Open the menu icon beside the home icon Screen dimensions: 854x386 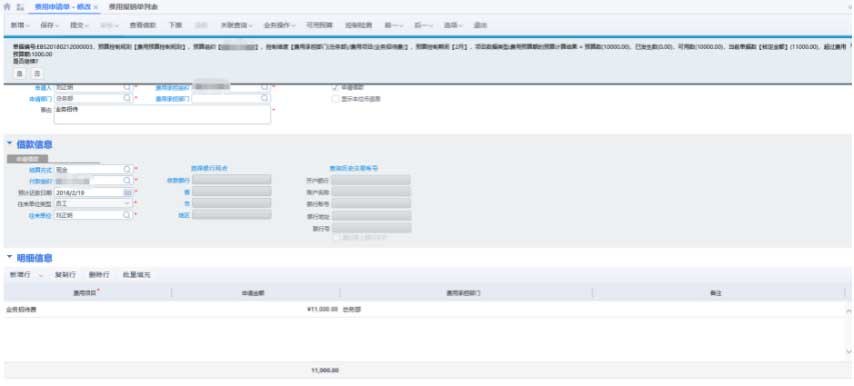[x=21, y=8]
